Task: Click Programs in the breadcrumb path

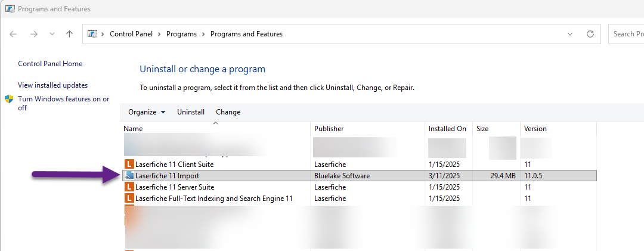Action: [x=182, y=34]
